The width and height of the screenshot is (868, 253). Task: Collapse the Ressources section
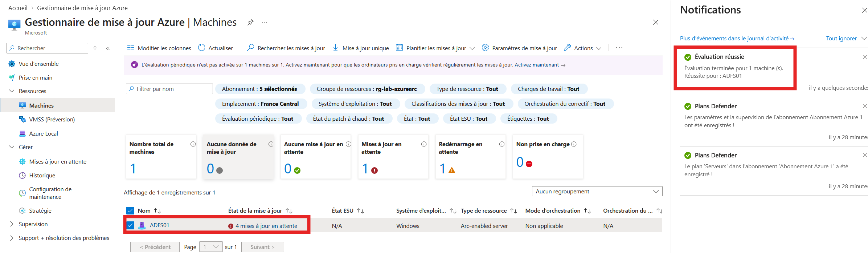point(12,91)
